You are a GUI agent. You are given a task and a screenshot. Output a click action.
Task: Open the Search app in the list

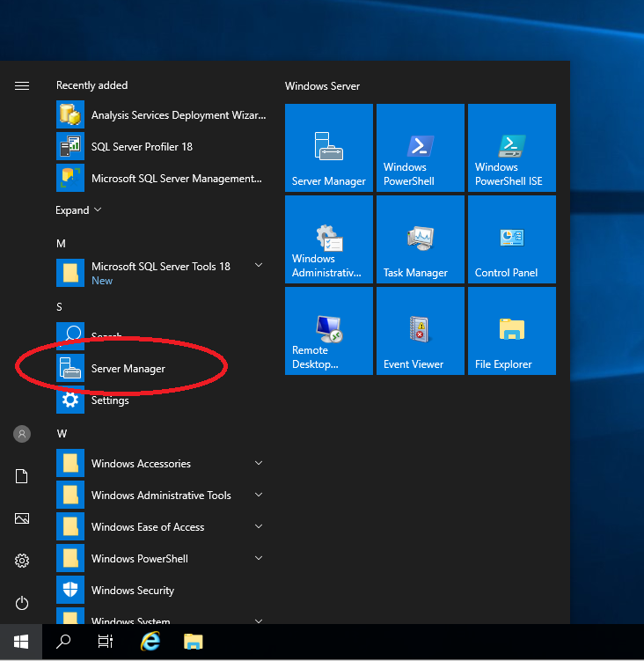point(162,336)
